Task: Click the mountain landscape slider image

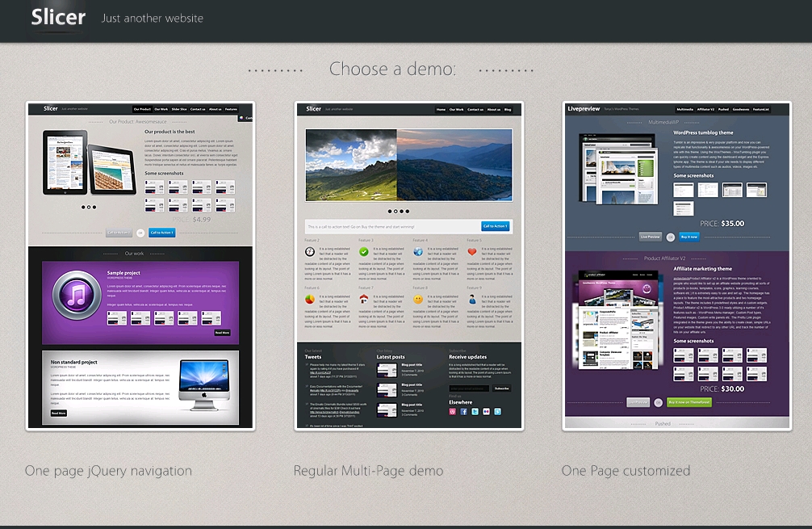Action: [x=408, y=165]
